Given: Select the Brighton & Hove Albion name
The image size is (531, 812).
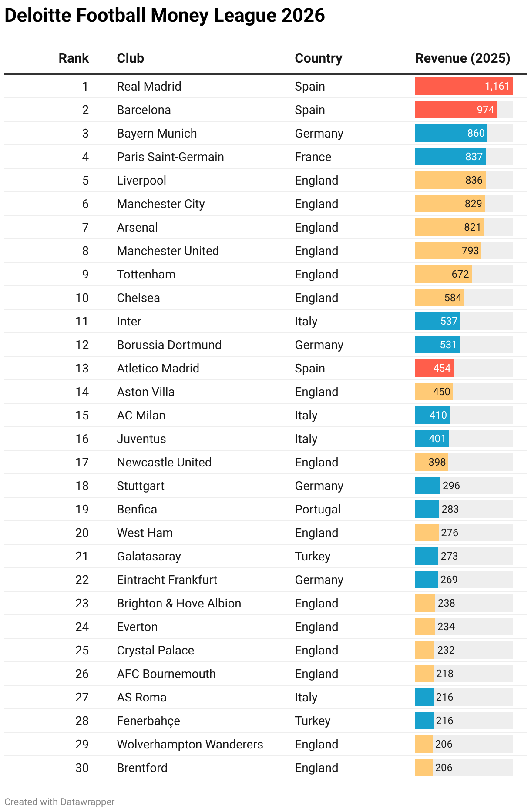Looking at the screenshot, I should pos(178,603).
